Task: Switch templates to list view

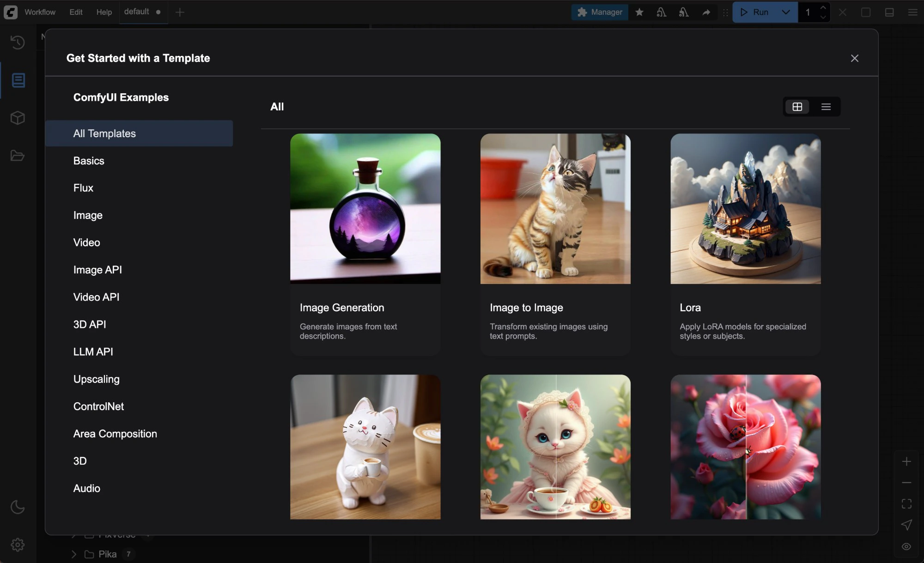Action: point(826,107)
